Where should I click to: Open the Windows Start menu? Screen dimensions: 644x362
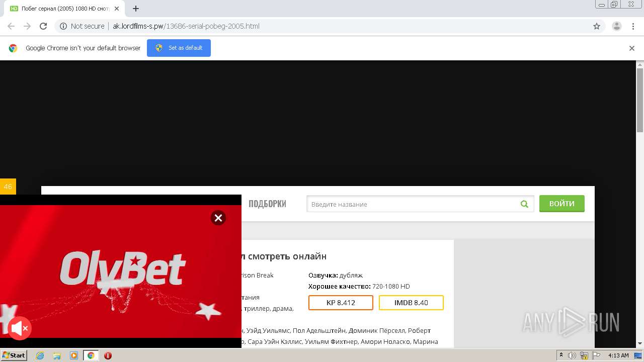tap(14, 355)
